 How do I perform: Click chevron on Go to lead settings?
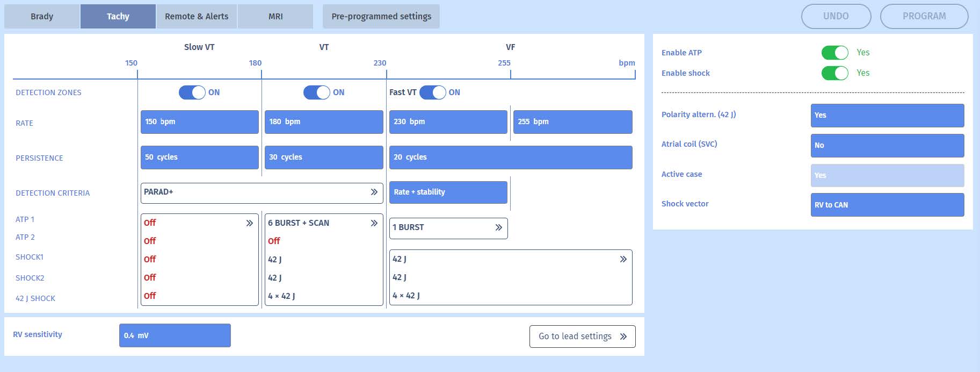[x=623, y=337]
